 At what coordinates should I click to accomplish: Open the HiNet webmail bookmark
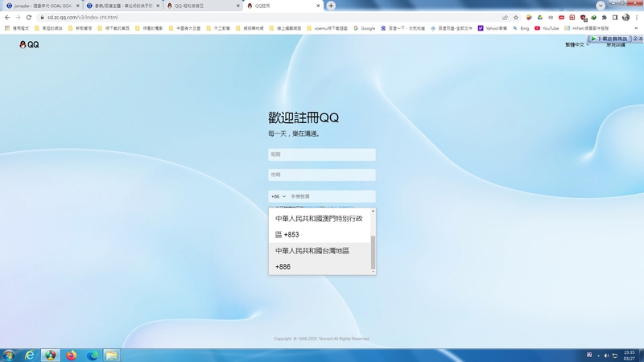587,28
